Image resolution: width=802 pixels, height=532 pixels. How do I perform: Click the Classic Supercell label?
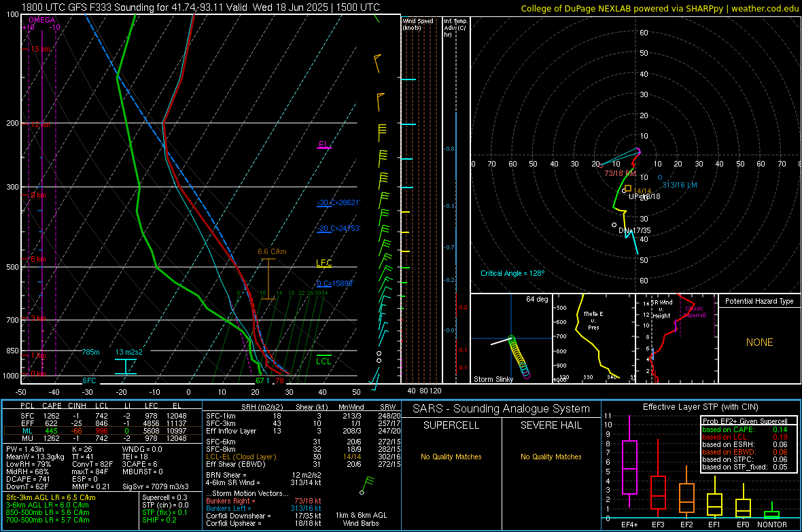694,312
